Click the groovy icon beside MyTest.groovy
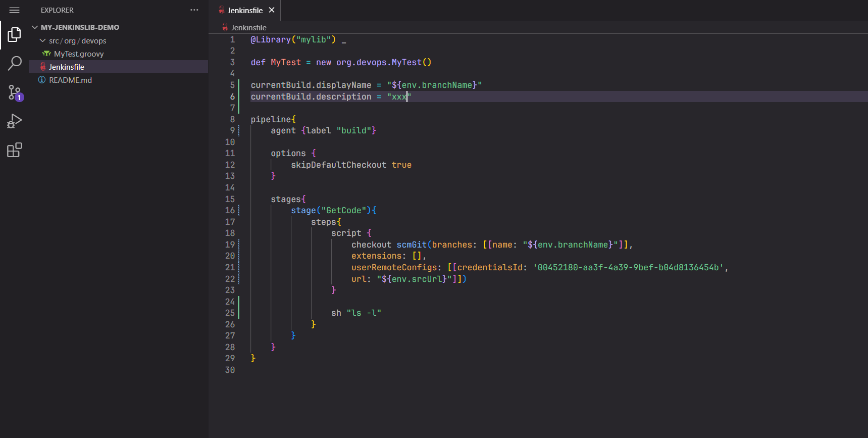 tap(46, 54)
